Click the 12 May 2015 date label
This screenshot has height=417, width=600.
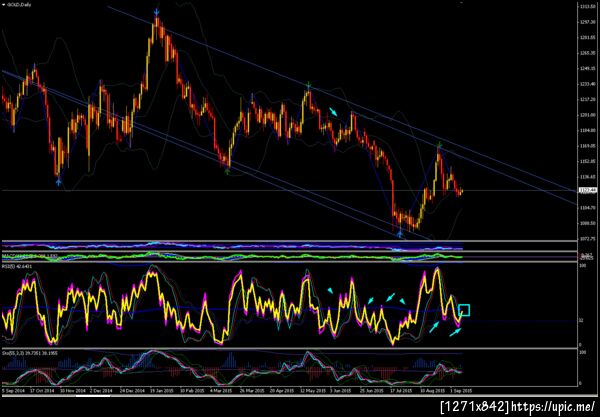[x=313, y=391]
